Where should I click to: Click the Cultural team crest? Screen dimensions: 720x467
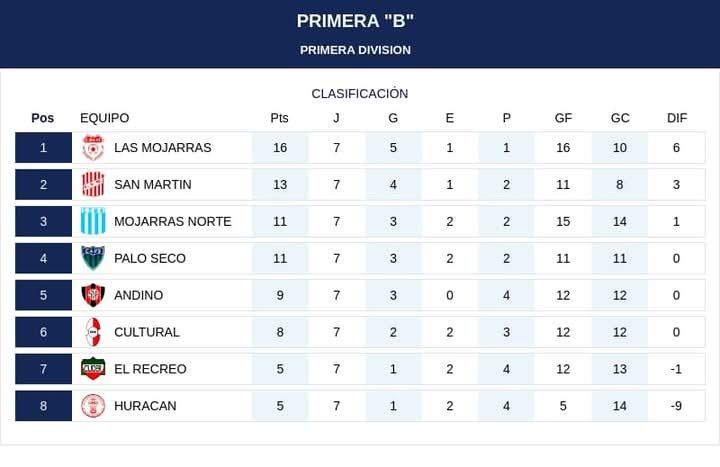93,332
